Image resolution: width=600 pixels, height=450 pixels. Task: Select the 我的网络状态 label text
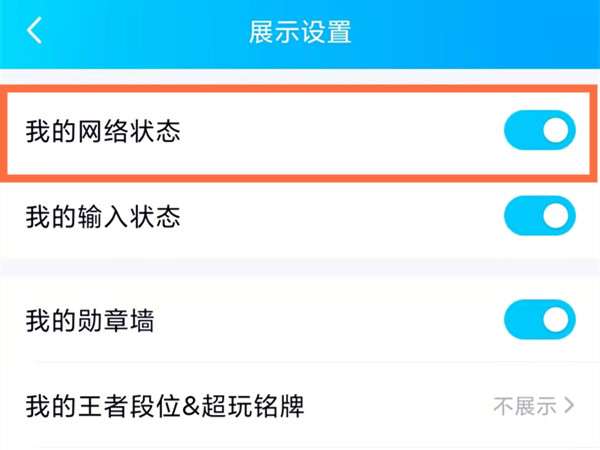coord(103,131)
